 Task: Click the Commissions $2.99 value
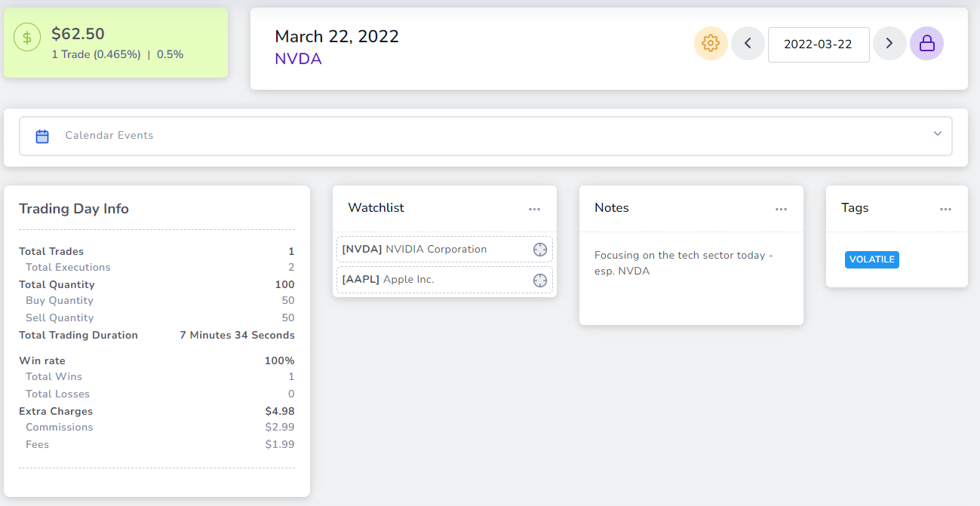280,428
